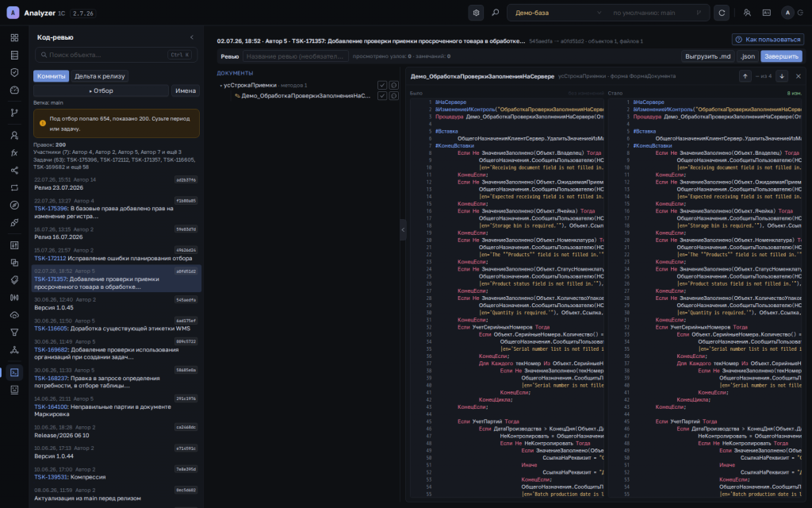
Task: Click the language card icon in top bar
Action: coord(767,13)
